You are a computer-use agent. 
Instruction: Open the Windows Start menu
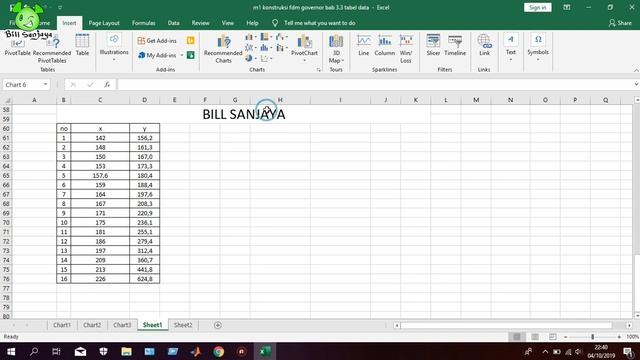(11, 351)
